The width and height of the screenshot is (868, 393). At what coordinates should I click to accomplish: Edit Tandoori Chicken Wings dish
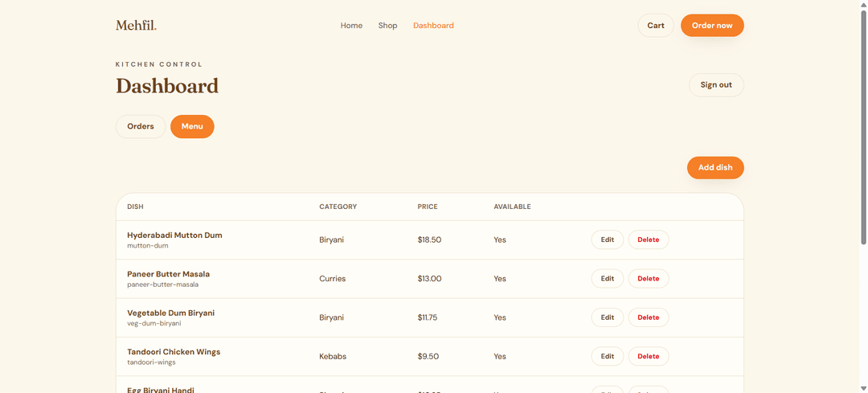click(608, 356)
